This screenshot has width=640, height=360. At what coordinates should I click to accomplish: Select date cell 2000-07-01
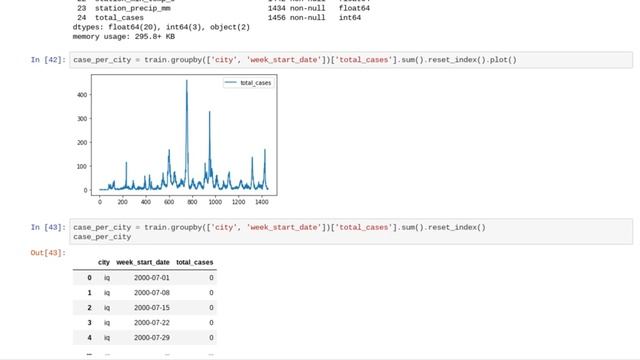pos(151,278)
